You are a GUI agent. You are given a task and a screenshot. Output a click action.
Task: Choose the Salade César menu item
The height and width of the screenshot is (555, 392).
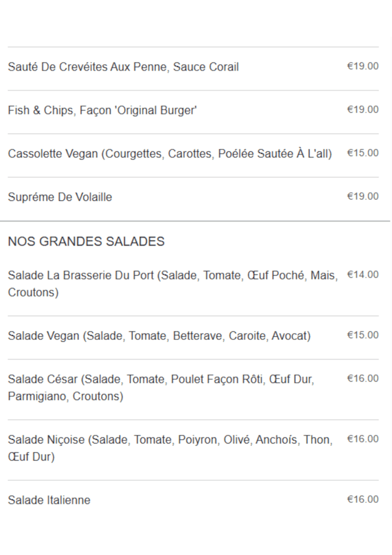(160, 388)
